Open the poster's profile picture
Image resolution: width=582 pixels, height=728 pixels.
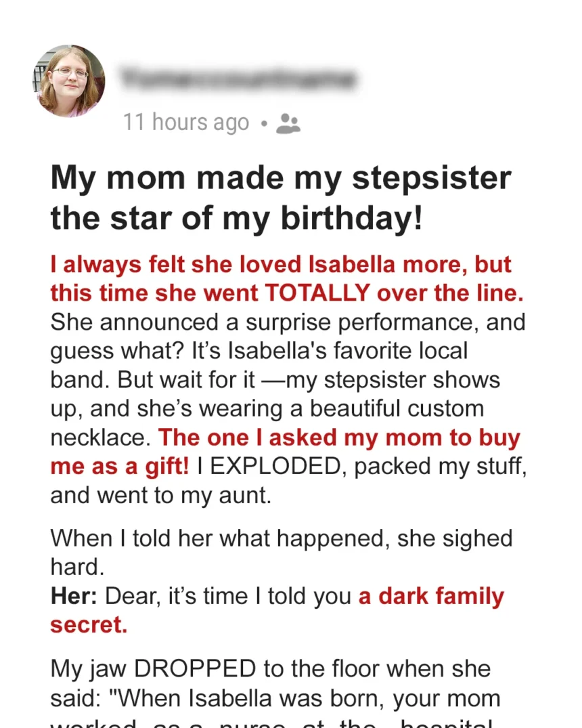(69, 81)
